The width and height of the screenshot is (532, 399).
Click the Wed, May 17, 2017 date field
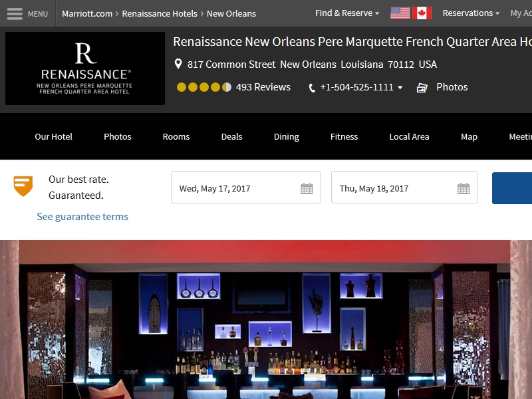tap(246, 188)
